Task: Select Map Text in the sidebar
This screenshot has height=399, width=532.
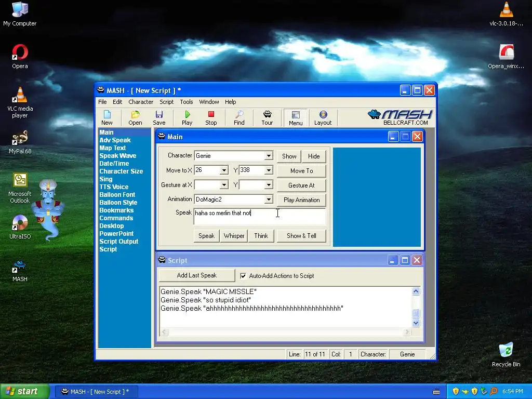Action: (x=113, y=148)
